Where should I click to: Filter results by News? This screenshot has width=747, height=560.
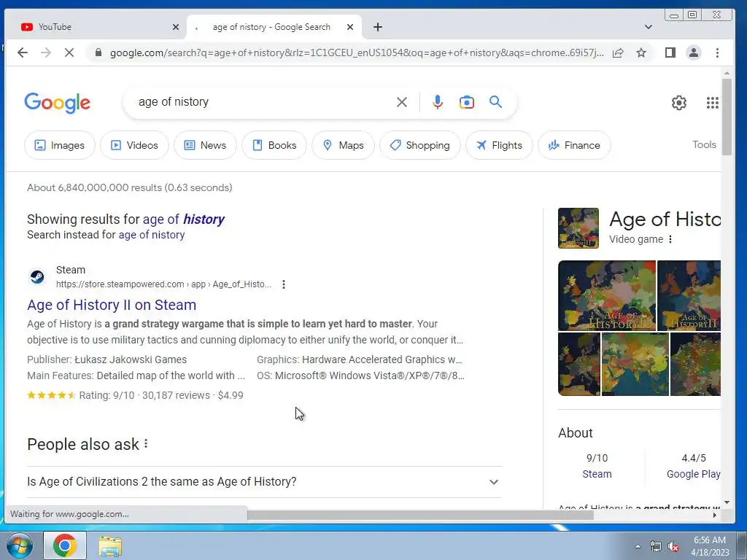(205, 145)
